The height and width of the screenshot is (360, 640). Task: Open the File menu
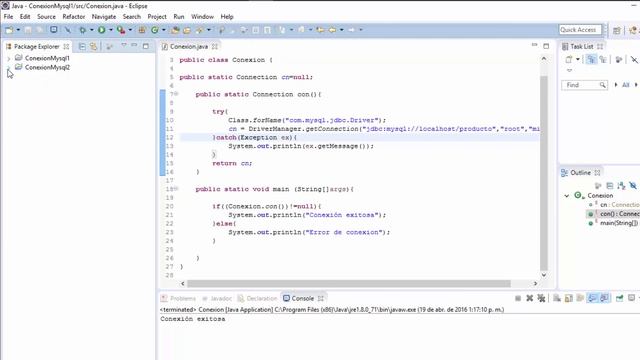[8, 17]
